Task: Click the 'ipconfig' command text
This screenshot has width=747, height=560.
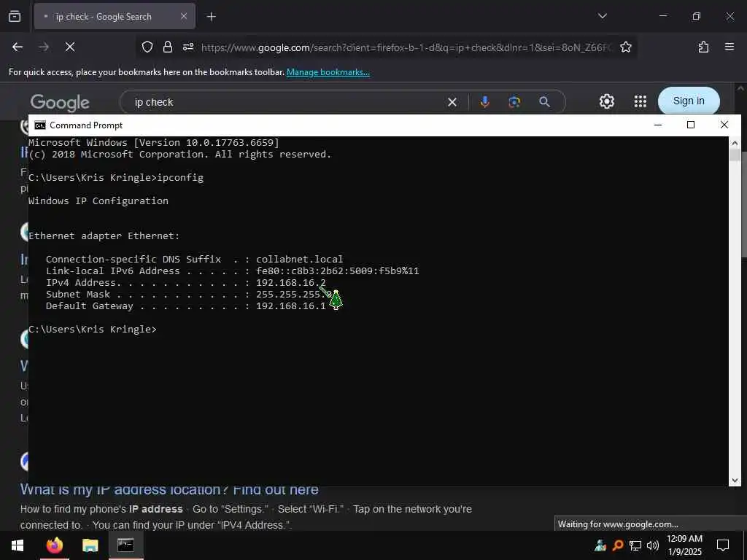Action: 181,178
